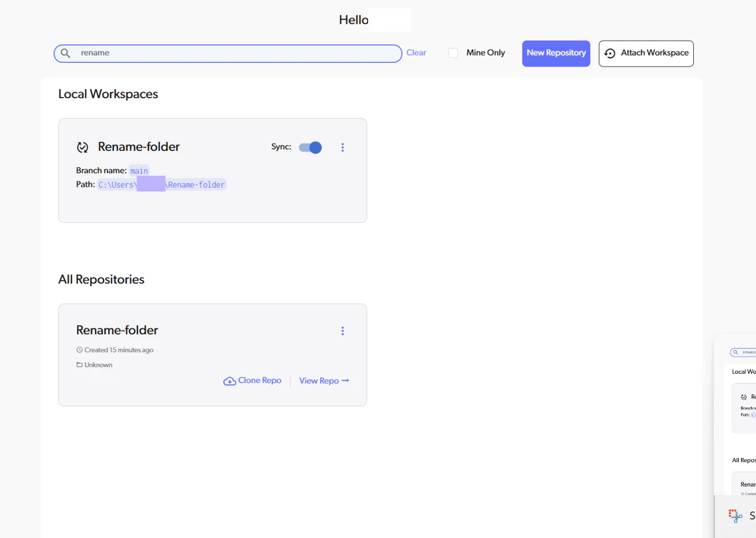Click the Clone Repo link
The width and height of the screenshot is (756, 538).
click(x=252, y=380)
